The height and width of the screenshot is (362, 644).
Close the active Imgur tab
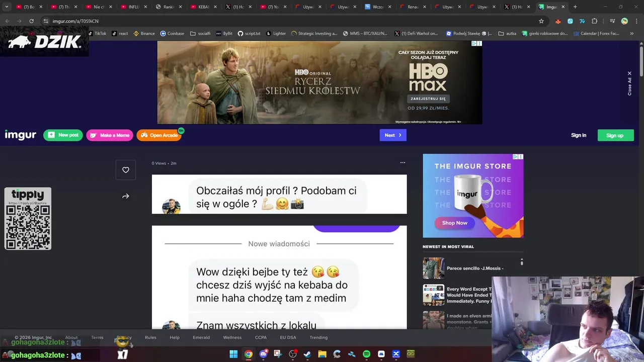tap(563, 7)
